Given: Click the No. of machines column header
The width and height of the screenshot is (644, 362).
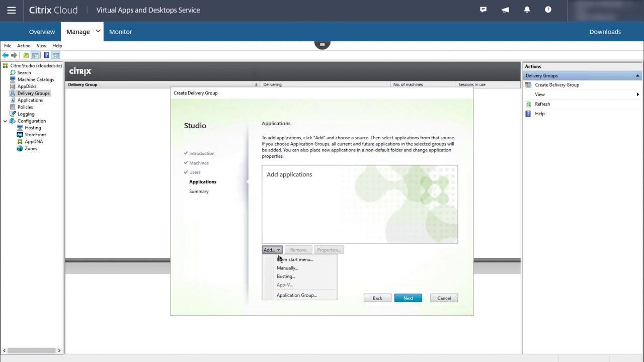Looking at the screenshot, I should point(423,84).
